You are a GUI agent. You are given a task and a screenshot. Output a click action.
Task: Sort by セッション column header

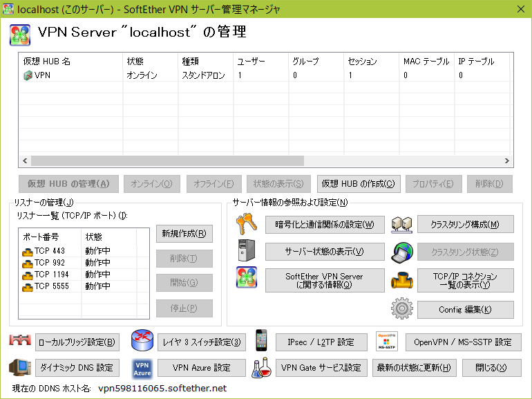(x=371, y=61)
